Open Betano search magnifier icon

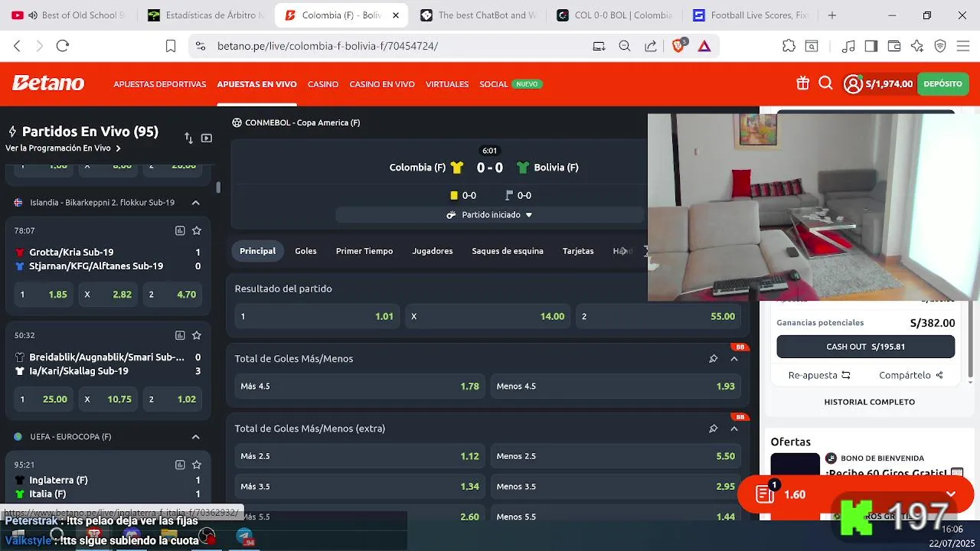coord(825,83)
